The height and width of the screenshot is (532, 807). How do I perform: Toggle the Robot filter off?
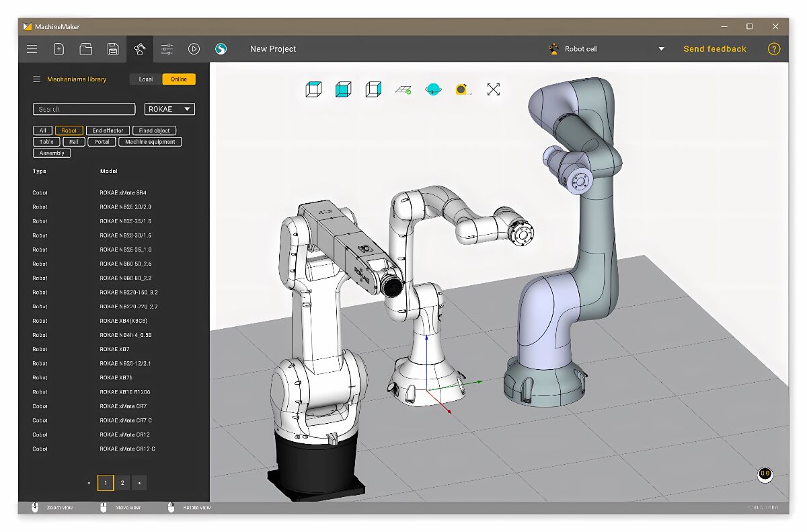click(x=69, y=130)
